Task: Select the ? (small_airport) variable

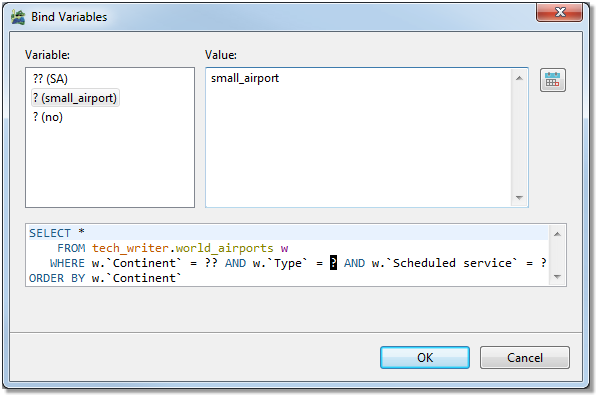Action: 75,98
